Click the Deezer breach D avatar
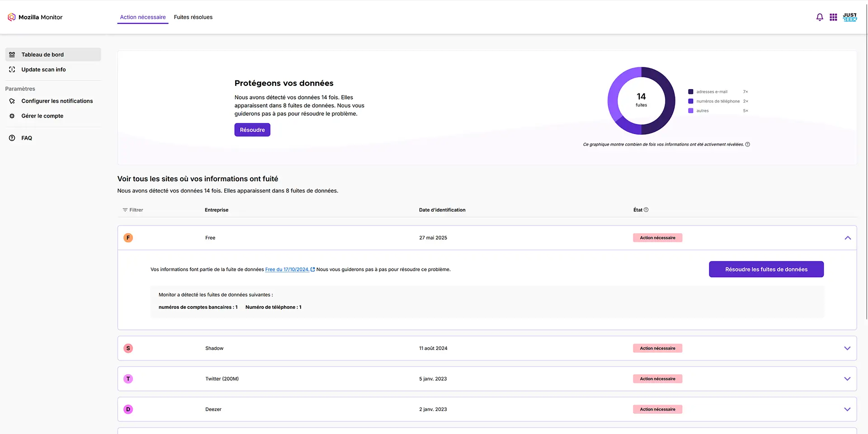Screen dimensions: 868x434 128,410
